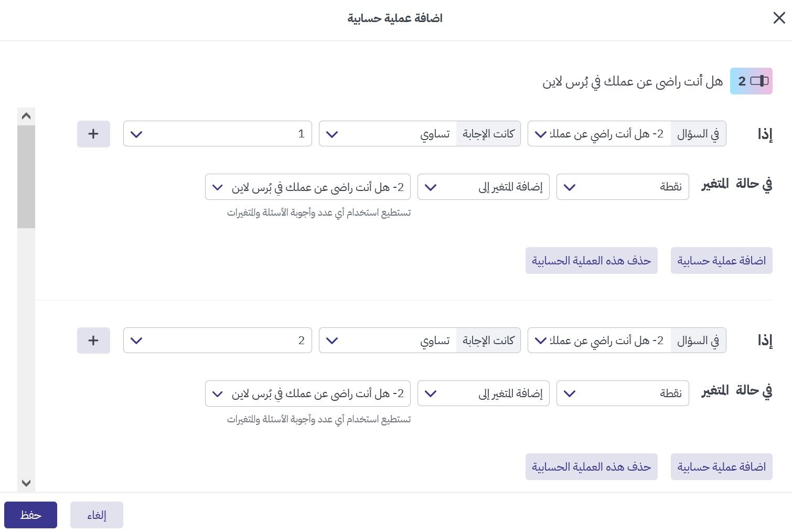This screenshot has height=532, width=792.
Task: Click the vertical scrollbar thumb
Action: pyautogui.click(x=26, y=177)
